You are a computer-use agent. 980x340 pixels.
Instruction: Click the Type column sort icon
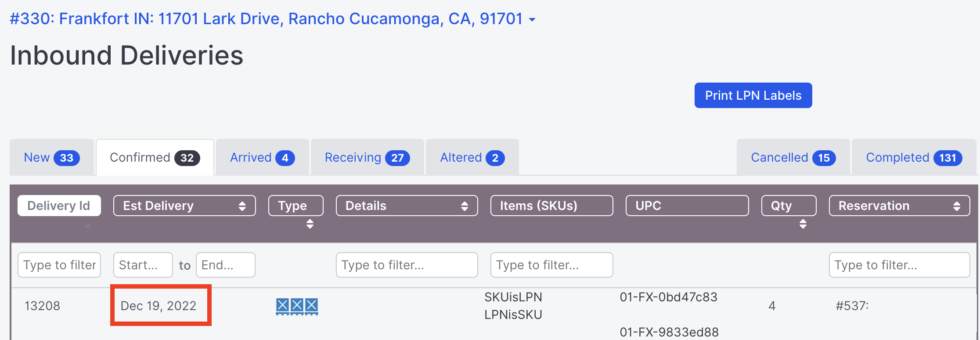[310, 225]
